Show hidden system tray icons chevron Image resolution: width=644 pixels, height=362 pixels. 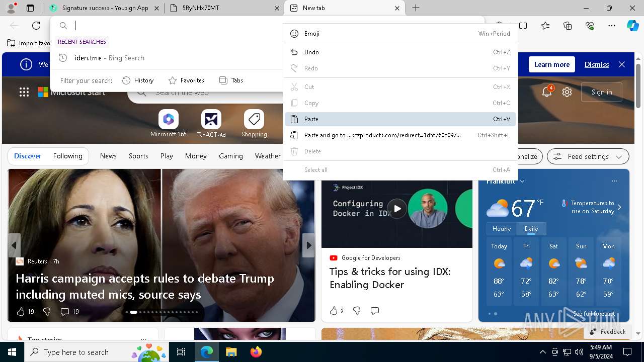(542, 352)
